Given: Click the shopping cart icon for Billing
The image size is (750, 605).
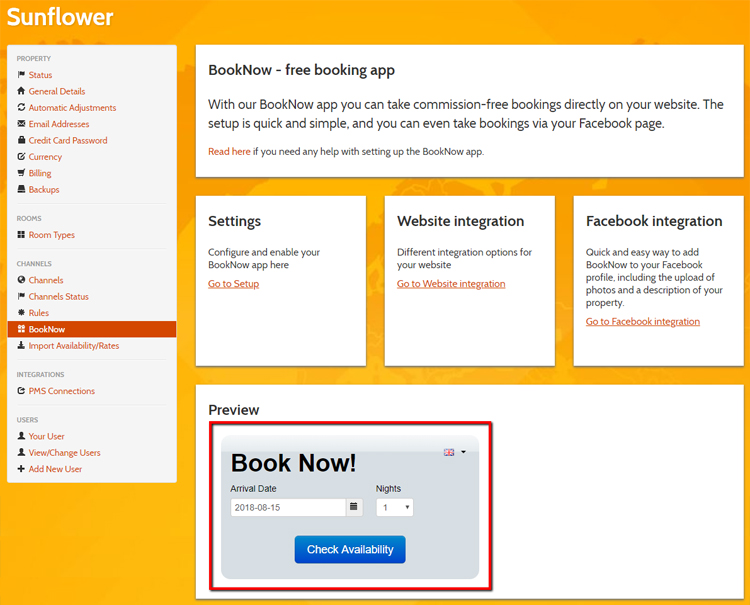Looking at the screenshot, I should [x=21, y=173].
